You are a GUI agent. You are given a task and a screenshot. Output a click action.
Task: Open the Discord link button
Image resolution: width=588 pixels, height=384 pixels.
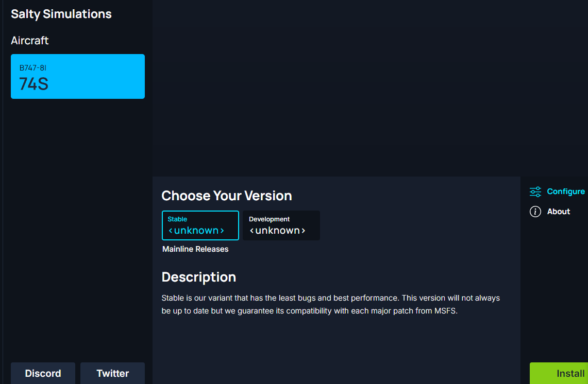click(x=43, y=373)
